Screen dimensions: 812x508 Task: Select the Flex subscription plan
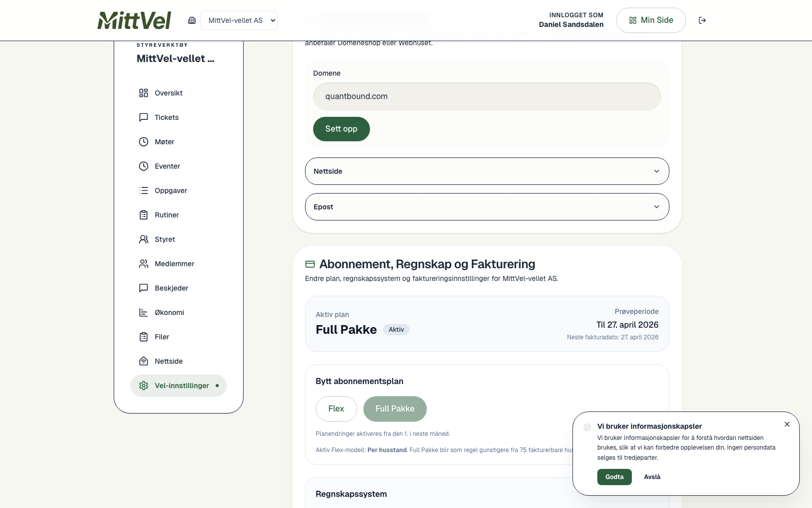336,409
